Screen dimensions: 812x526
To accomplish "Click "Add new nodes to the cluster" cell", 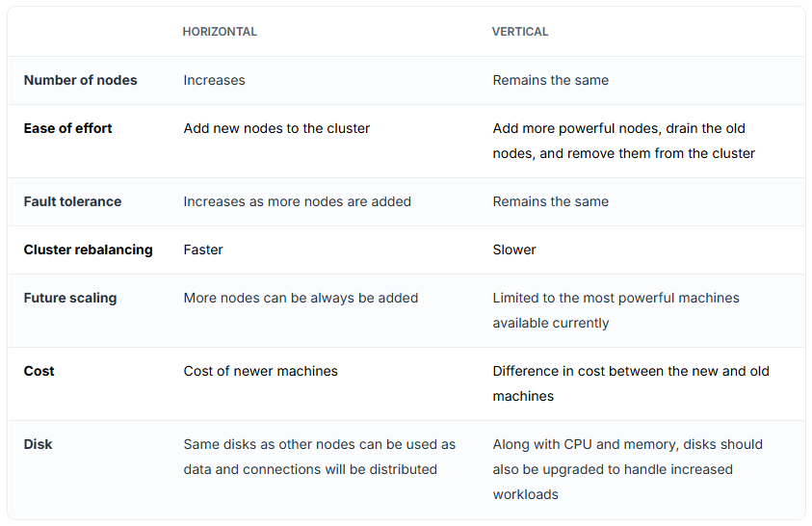I will (276, 128).
